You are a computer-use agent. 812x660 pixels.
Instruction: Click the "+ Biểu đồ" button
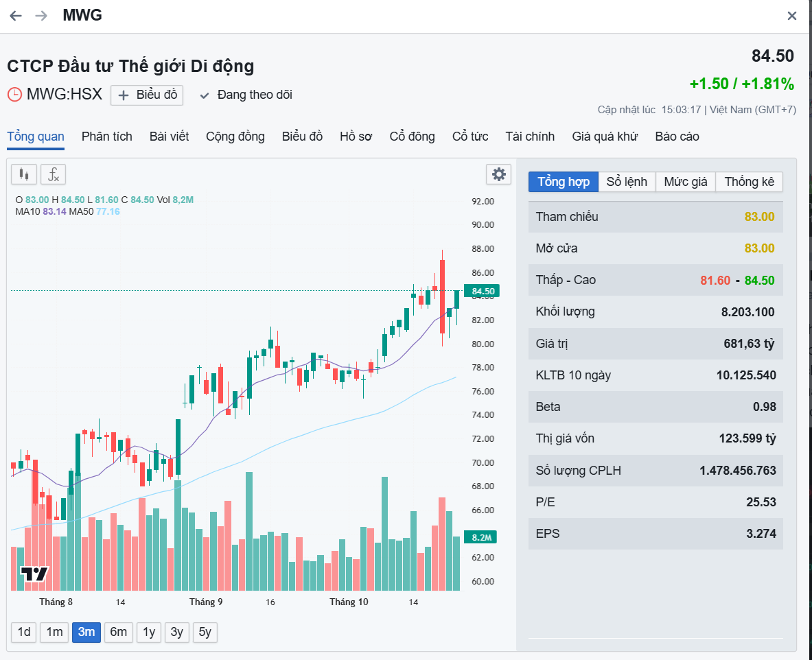tap(147, 95)
